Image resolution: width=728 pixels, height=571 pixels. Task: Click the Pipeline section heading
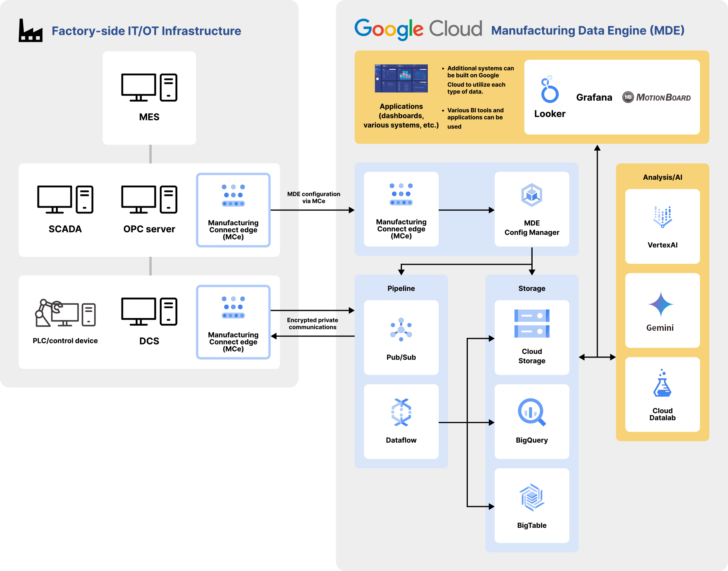[x=401, y=289]
